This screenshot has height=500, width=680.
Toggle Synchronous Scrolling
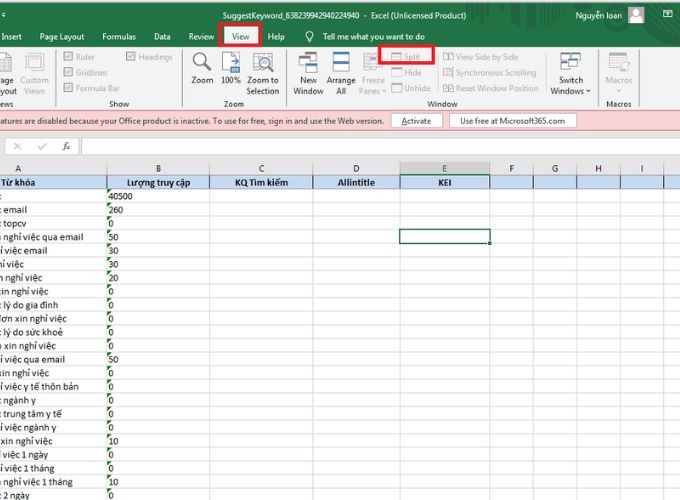pyautogui.click(x=490, y=72)
